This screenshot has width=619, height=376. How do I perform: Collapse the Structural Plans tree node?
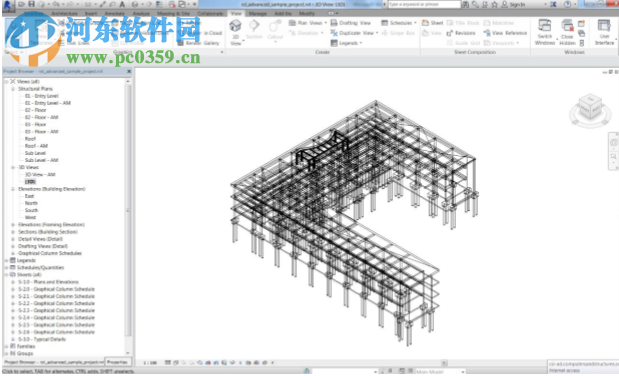tap(13, 89)
